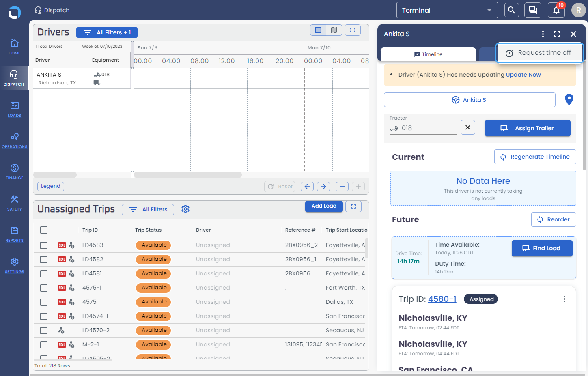Screen dimensions: 588x376
Task: Open the Legend for the timeline
Action: 51,186
